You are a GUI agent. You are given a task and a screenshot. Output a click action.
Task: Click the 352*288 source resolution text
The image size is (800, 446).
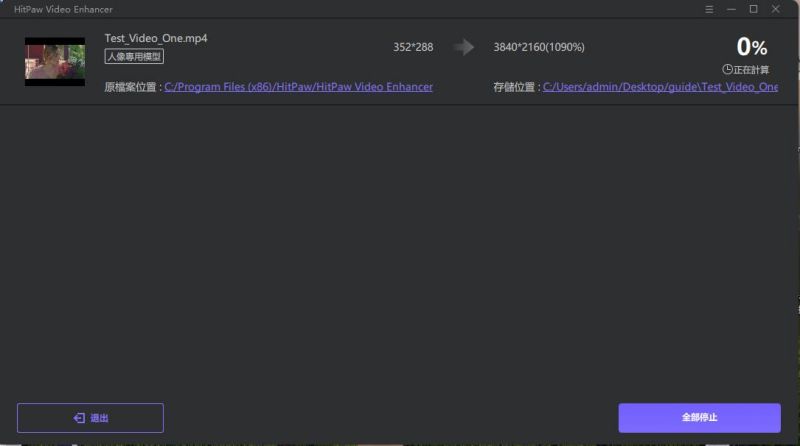(x=413, y=47)
